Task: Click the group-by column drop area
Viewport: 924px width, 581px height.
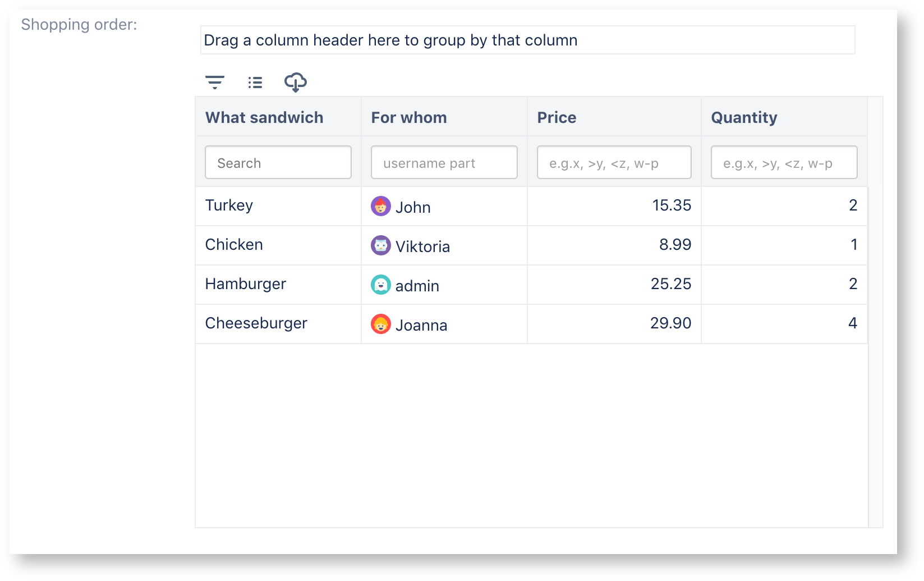Action: point(527,40)
